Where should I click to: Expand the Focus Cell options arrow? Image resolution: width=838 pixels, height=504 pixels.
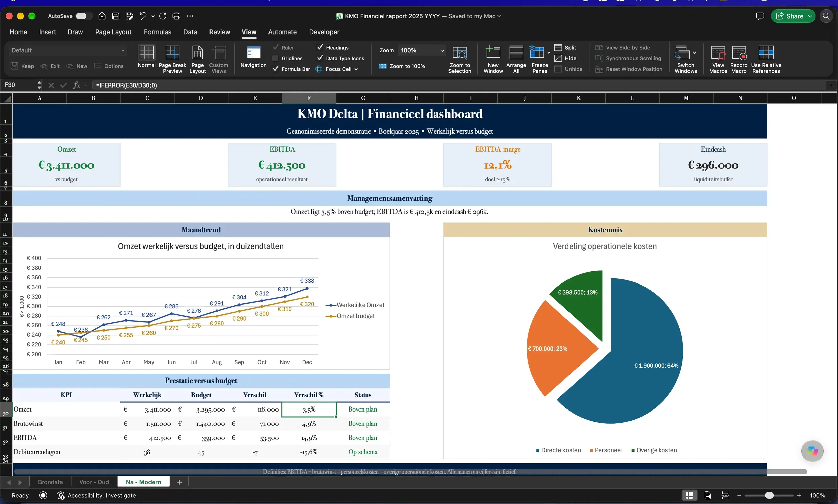(x=356, y=69)
